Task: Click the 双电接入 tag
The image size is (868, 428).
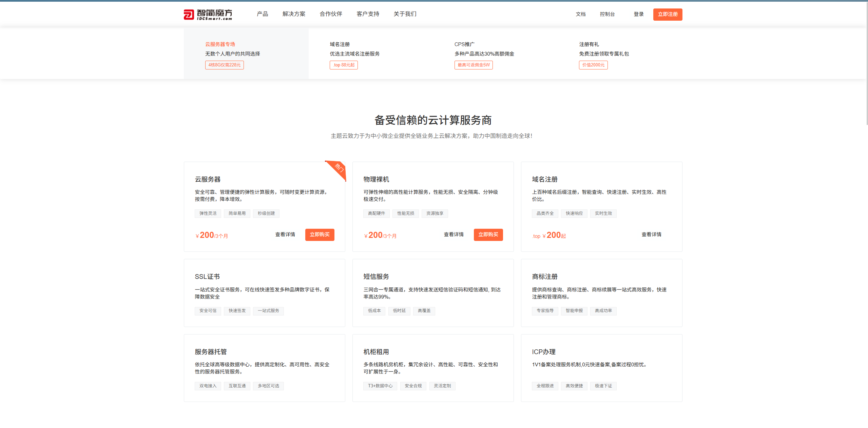Action: point(208,386)
